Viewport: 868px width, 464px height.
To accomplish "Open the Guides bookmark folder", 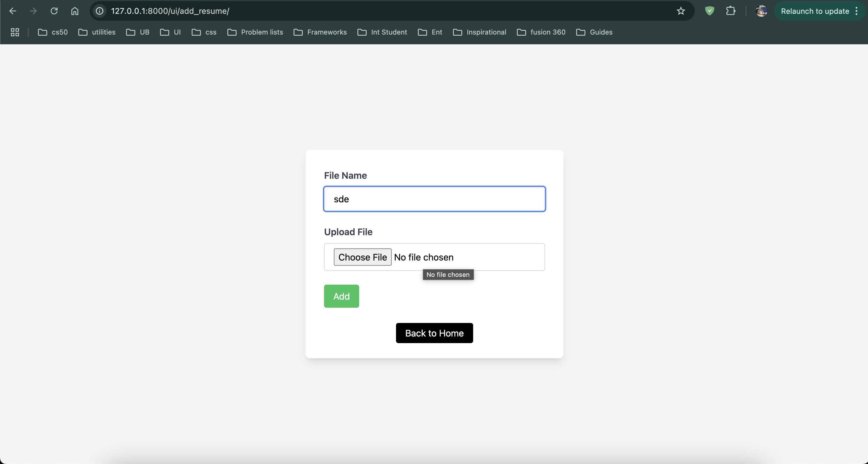I will click(x=594, y=32).
